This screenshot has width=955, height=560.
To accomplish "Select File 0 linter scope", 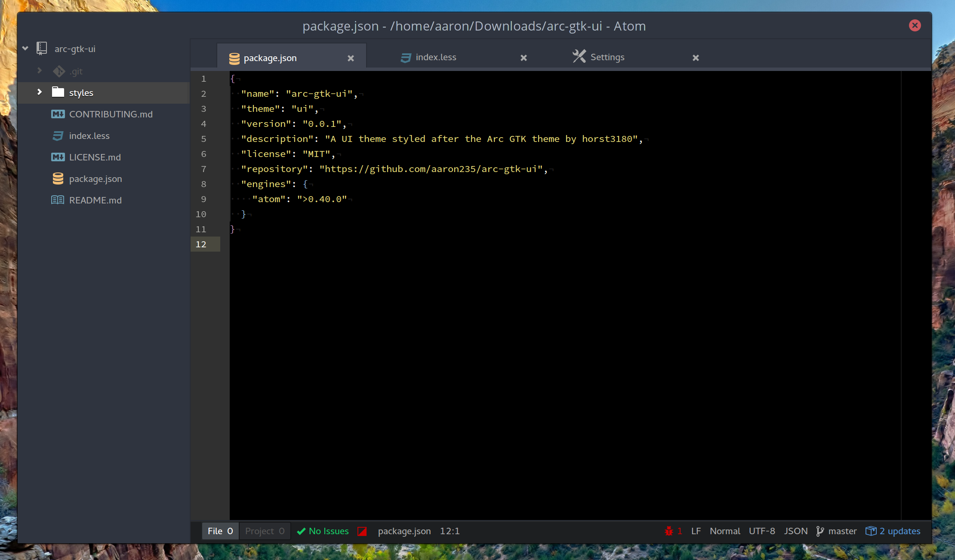I will point(220,531).
